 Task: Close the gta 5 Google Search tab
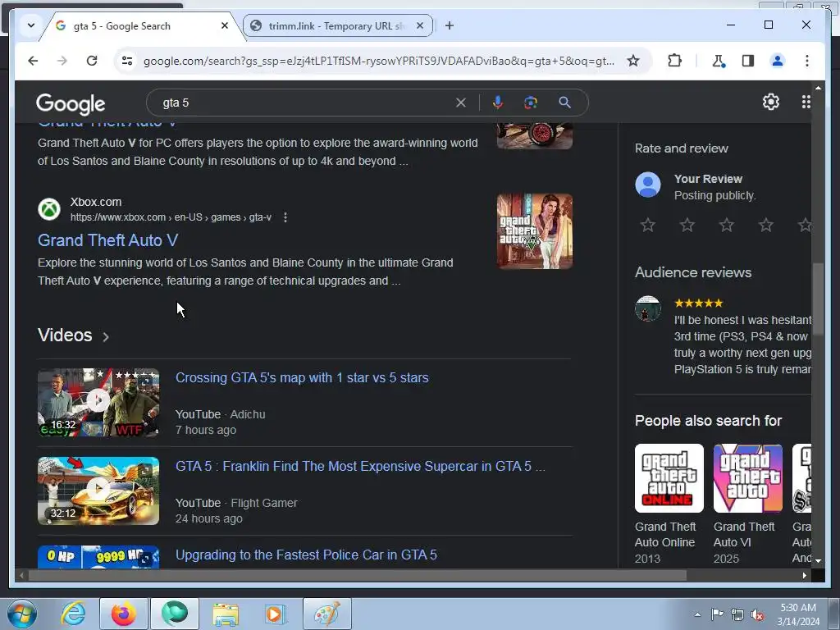225,25
